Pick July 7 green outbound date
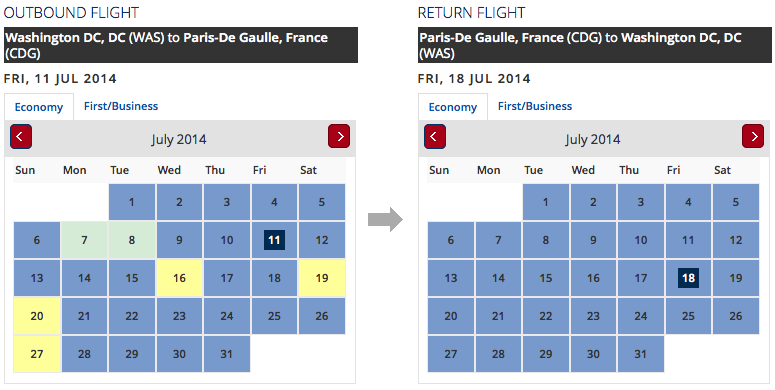 click(84, 240)
